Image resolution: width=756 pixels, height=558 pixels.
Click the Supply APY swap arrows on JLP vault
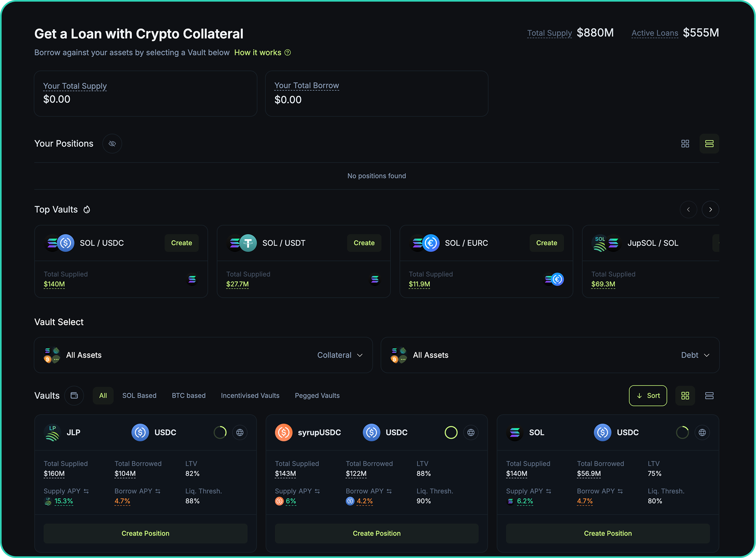click(86, 491)
